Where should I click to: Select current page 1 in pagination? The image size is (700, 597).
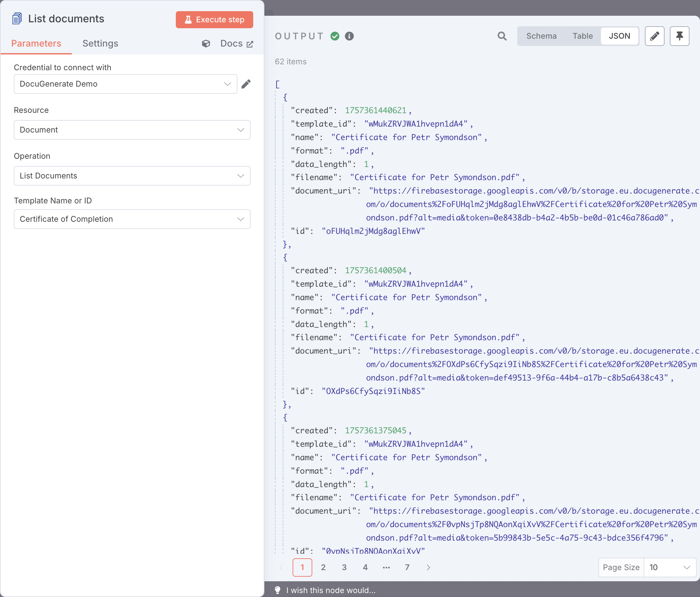(302, 567)
